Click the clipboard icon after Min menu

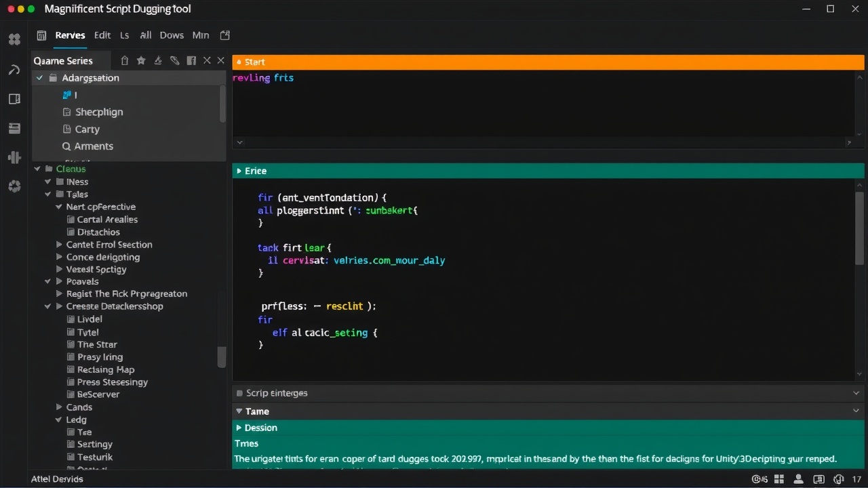point(225,35)
